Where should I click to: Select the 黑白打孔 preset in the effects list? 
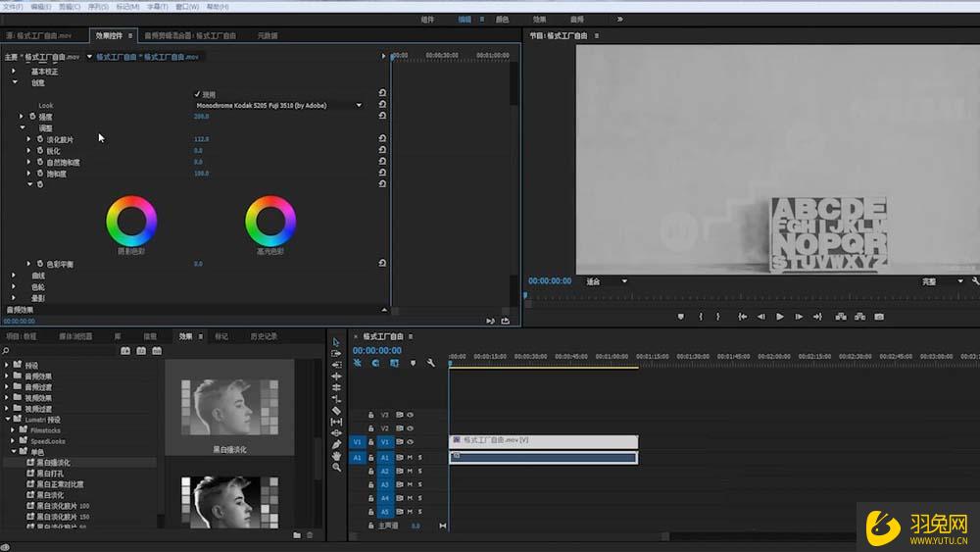(x=48, y=473)
